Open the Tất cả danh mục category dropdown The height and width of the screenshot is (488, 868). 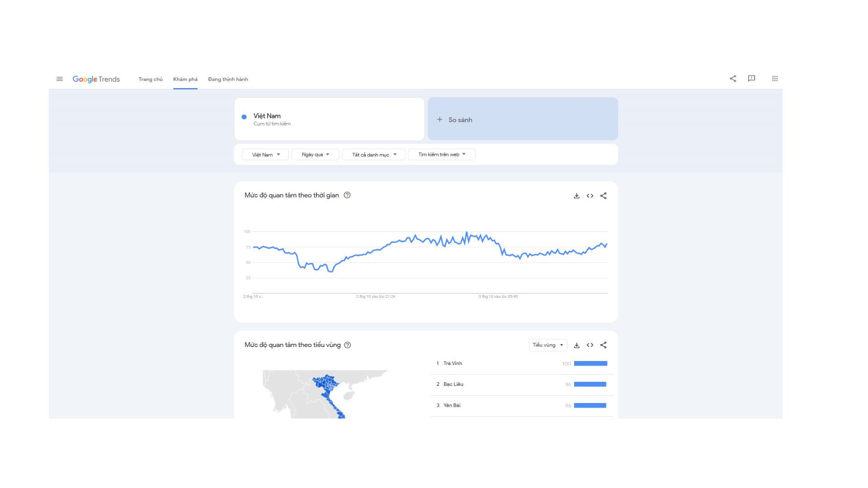pyautogui.click(x=374, y=155)
